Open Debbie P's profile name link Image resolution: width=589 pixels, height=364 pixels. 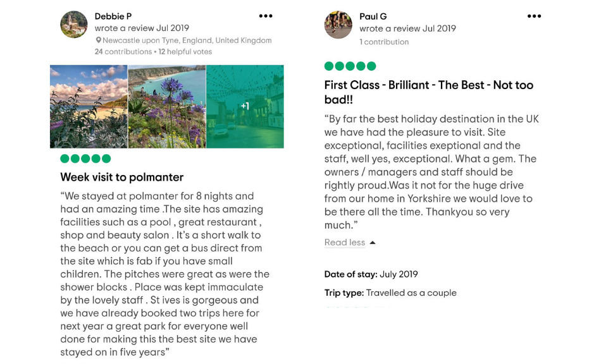[x=113, y=16]
